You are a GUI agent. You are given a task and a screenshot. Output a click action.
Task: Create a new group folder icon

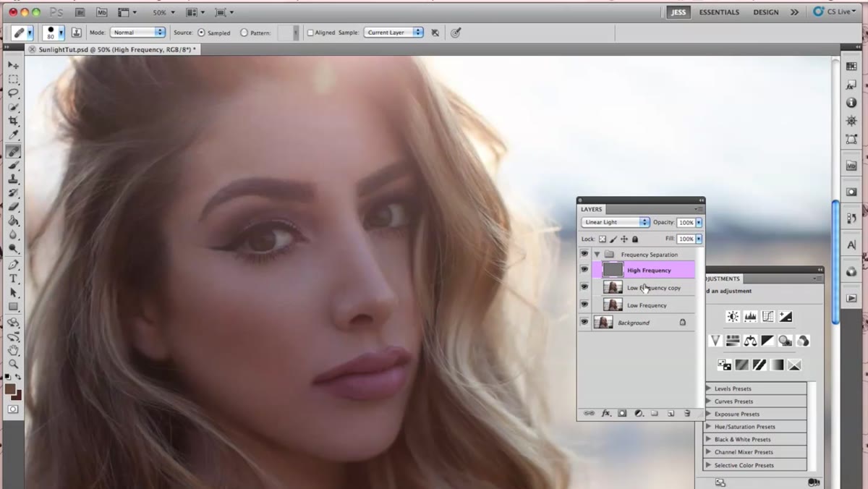click(x=655, y=413)
